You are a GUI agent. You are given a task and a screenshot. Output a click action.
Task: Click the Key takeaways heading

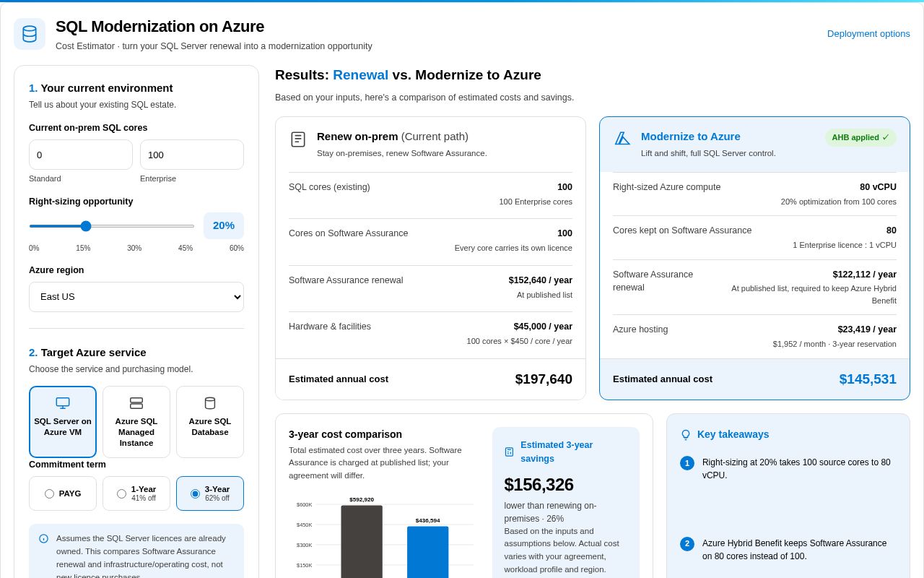[733, 434]
